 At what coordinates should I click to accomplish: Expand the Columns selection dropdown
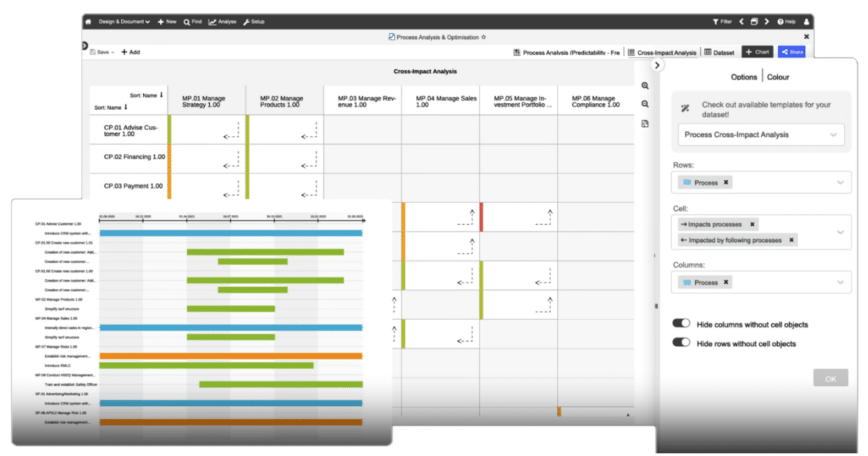click(x=841, y=283)
